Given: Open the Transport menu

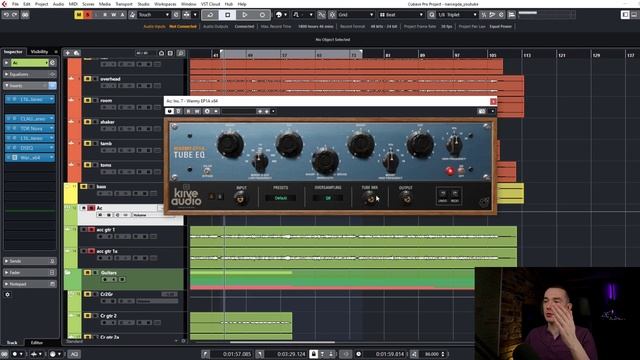Looking at the screenshot, I should coord(124,4).
